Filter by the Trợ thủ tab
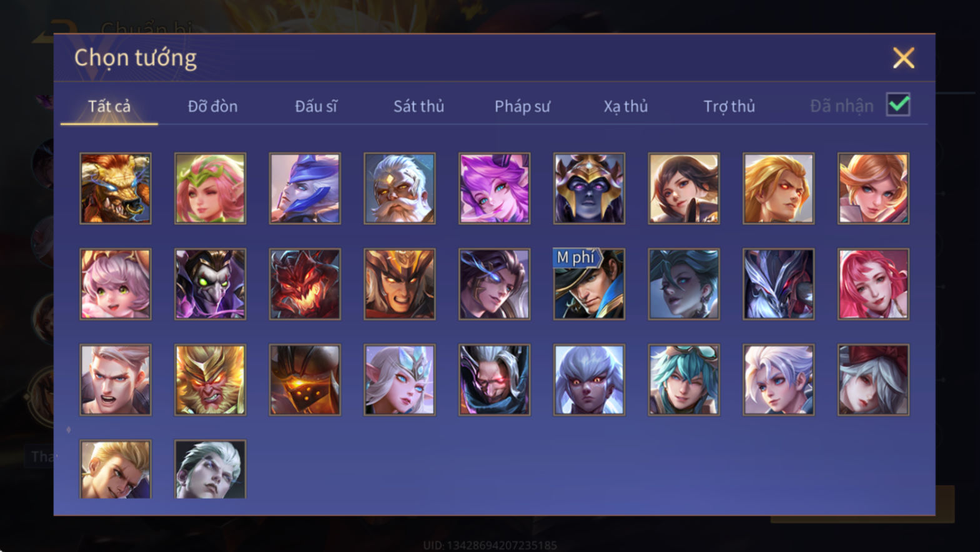The width and height of the screenshot is (980, 552). pyautogui.click(x=729, y=106)
